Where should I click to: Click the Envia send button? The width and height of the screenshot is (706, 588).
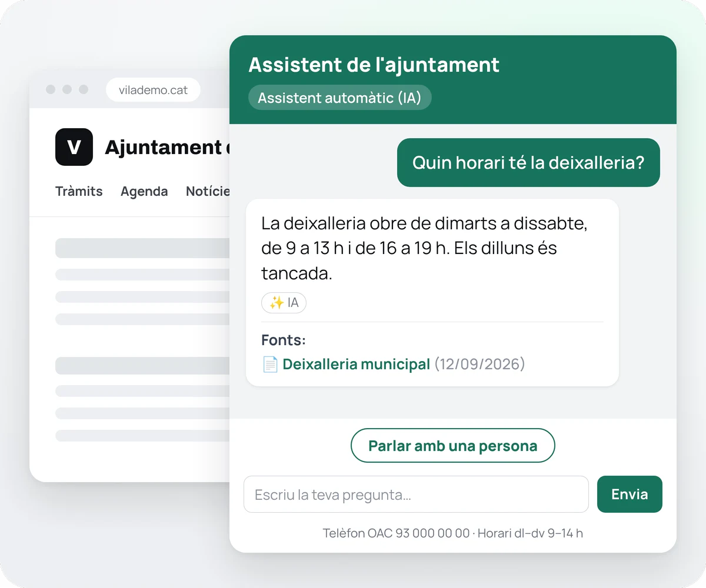point(630,495)
